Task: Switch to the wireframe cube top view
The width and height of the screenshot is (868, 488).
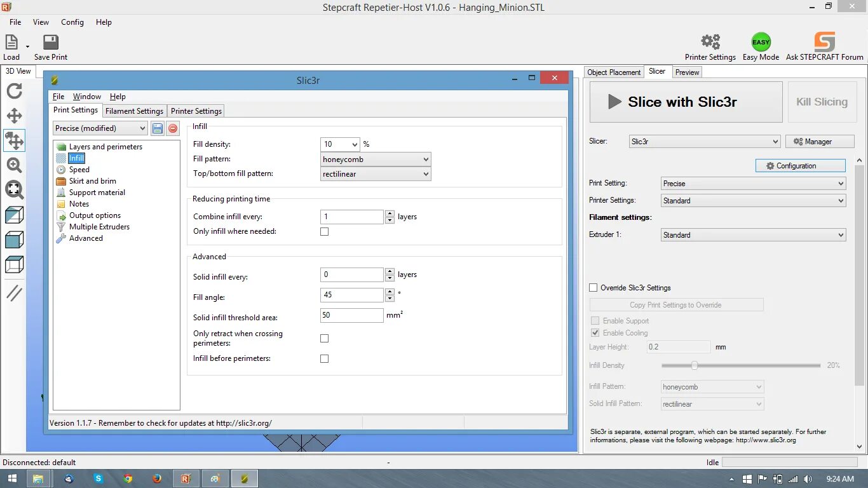Action: pos(14,264)
